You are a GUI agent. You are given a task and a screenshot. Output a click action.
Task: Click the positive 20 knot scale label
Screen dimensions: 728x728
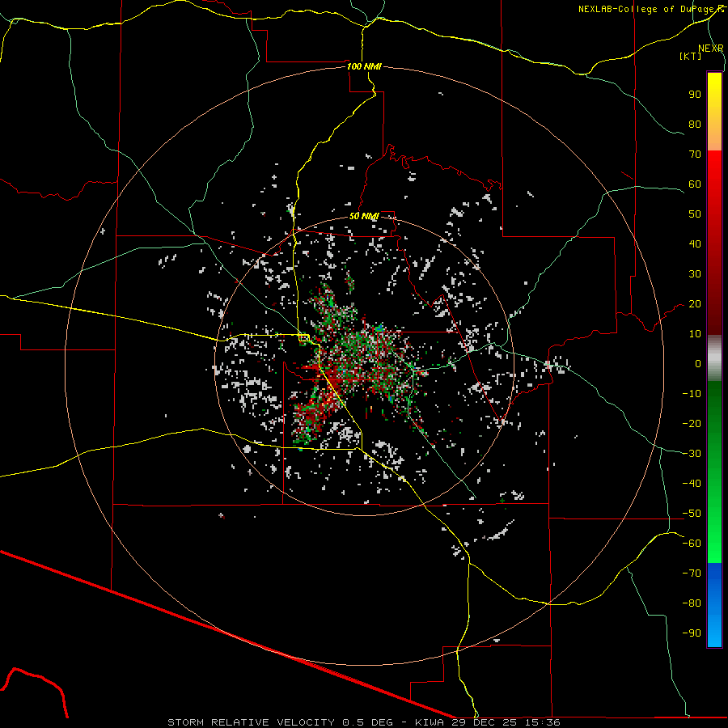(x=695, y=303)
